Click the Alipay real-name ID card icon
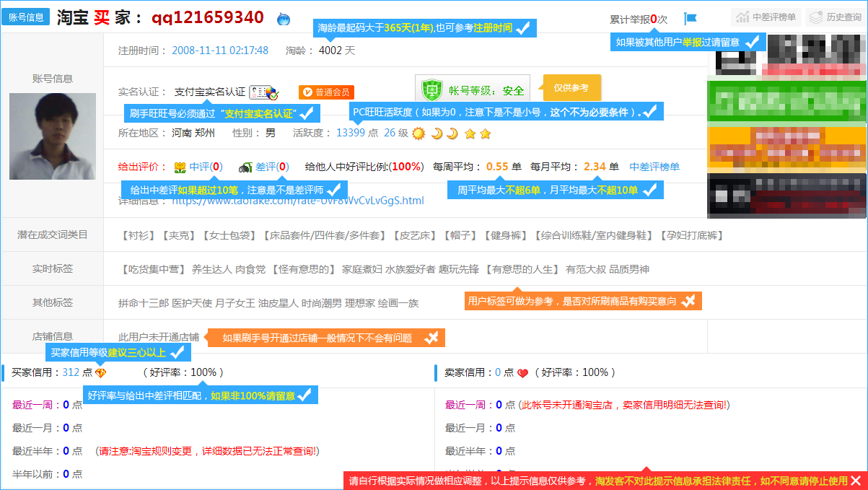This screenshot has width=868, height=490. [x=263, y=92]
